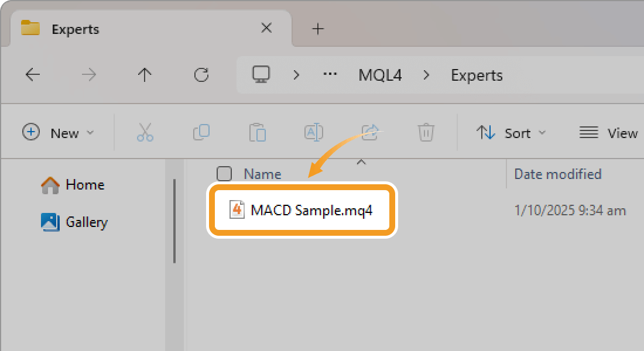Screen dimensions: 644x351
Task: Click the Copy icon in toolbar
Action: coord(201,133)
